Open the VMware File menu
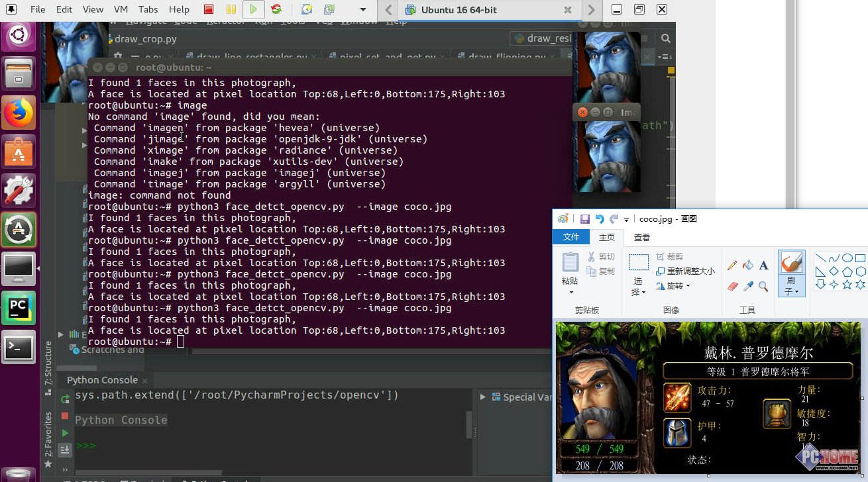The image size is (868, 482). pyautogui.click(x=38, y=9)
